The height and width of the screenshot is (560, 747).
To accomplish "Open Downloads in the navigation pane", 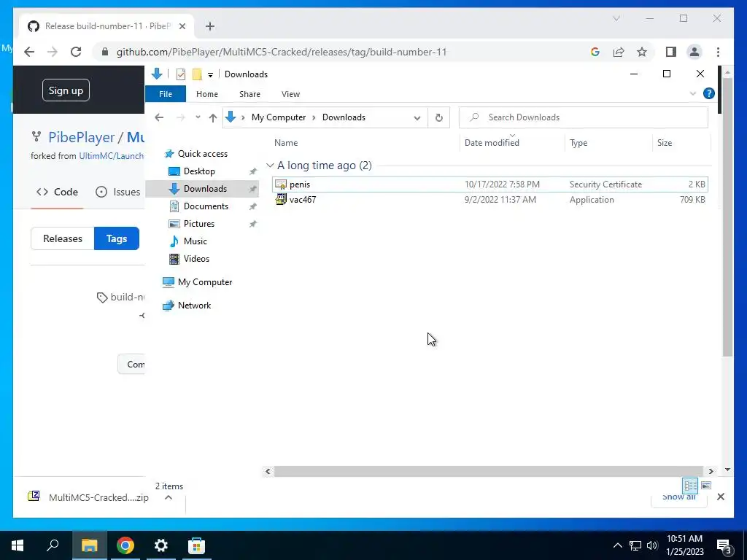I will [202, 189].
